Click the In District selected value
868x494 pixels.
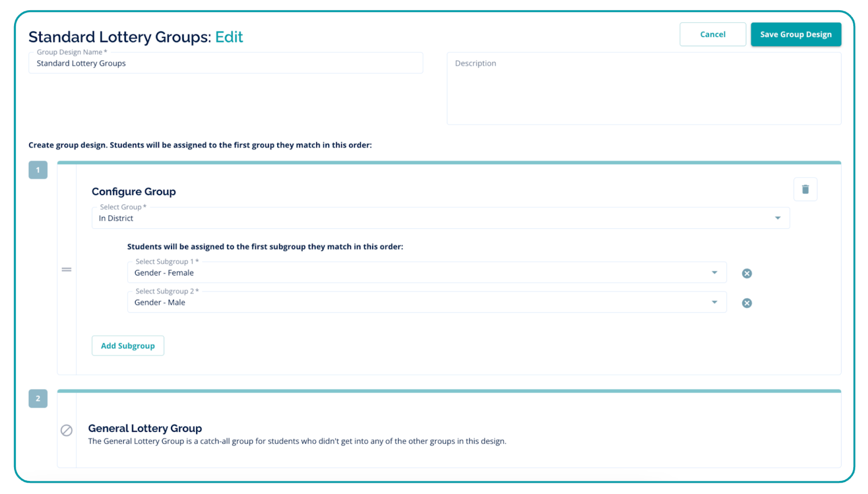116,219
